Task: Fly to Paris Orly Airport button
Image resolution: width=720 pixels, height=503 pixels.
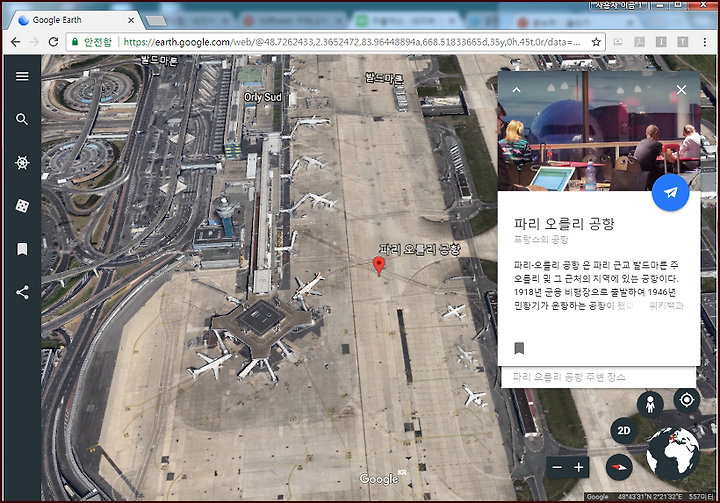Action: coord(670,192)
